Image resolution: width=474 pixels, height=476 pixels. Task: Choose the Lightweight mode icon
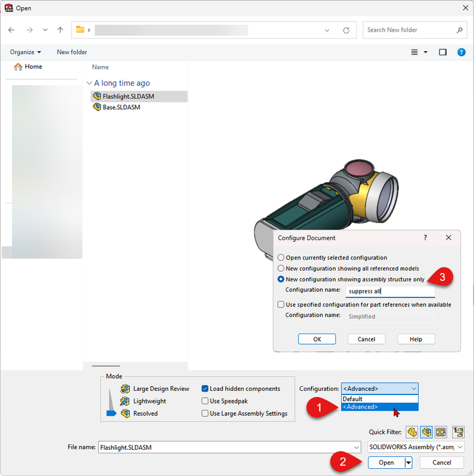pyautogui.click(x=124, y=401)
